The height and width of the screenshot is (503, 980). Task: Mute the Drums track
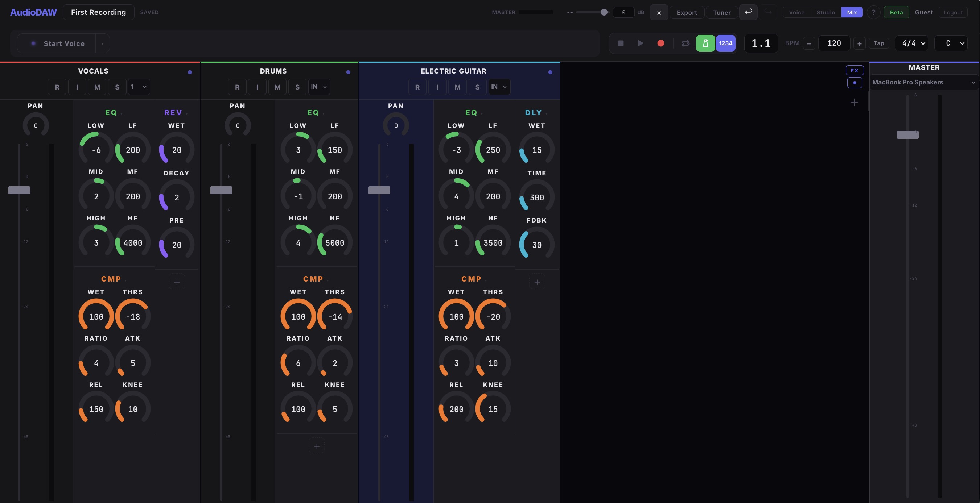(x=277, y=87)
